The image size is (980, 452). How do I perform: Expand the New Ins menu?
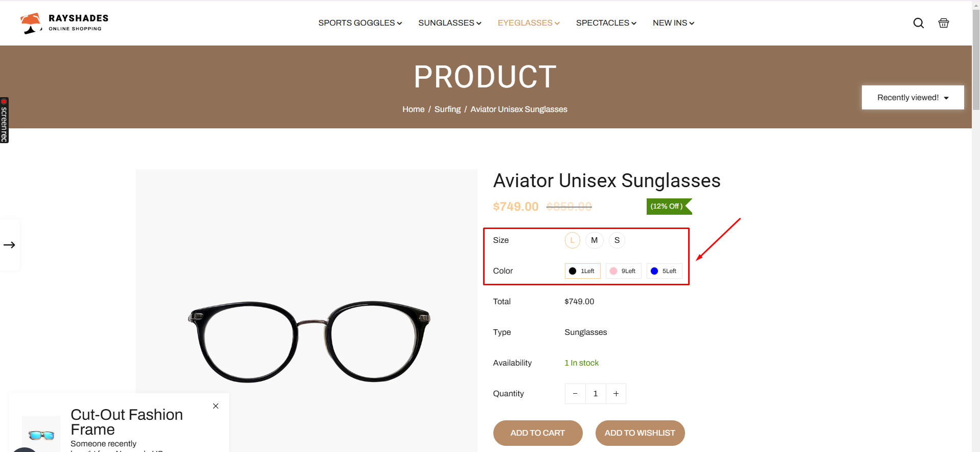point(673,23)
